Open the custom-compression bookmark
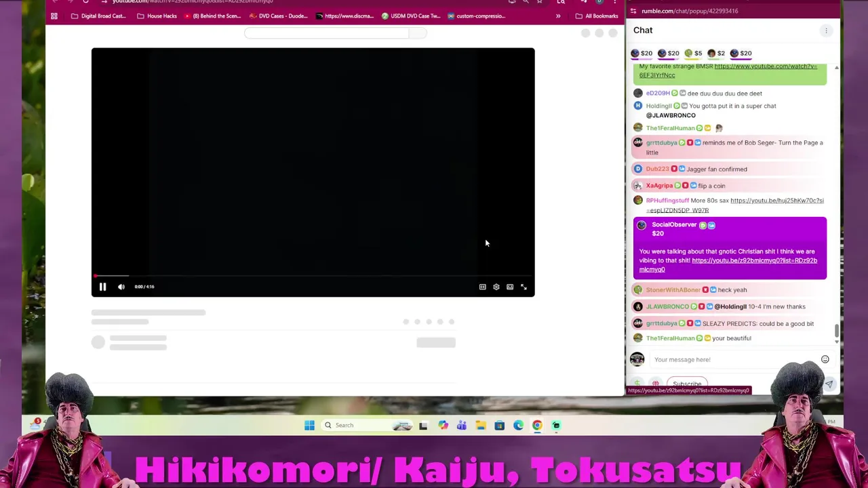This screenshot has width=868, height=488. click(476, 16)
